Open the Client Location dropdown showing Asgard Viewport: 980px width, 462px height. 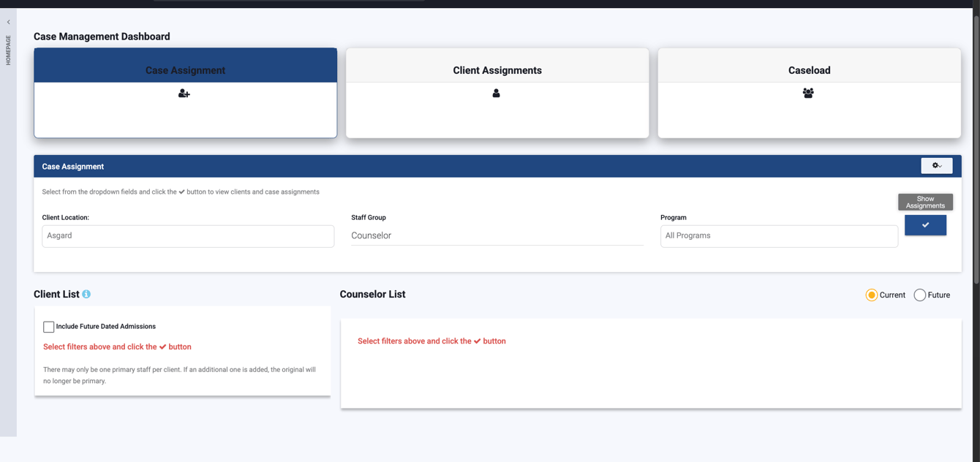[188, 235]
